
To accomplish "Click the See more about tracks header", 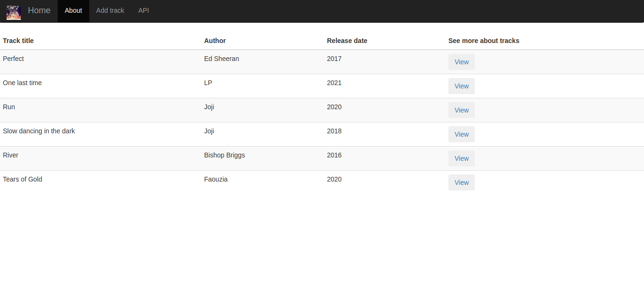I will click(x=484, y=41).
